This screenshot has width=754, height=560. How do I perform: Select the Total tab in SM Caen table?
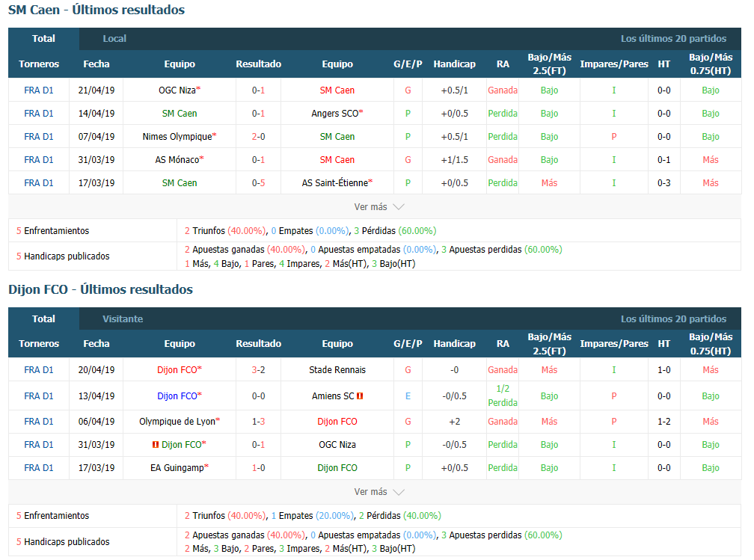(43, 39)
